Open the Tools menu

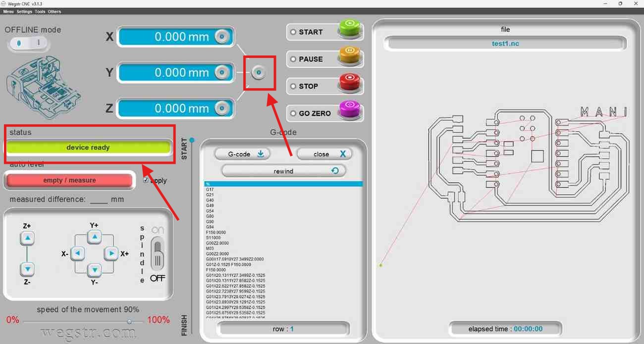40,11
